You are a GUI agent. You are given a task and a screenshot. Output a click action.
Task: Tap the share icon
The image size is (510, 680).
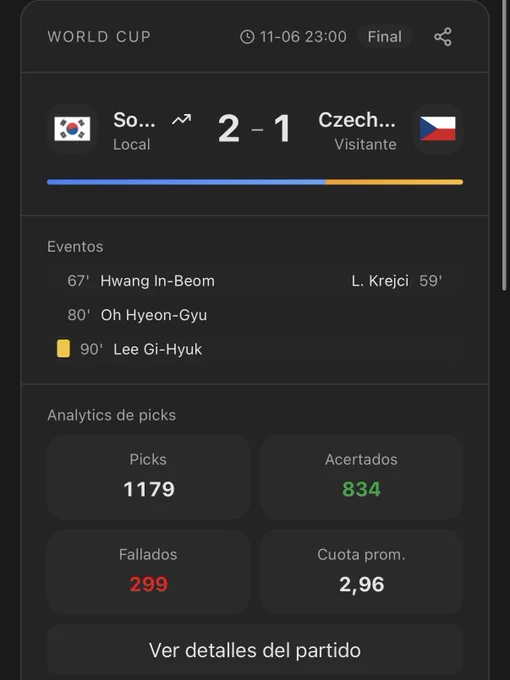(443, 37)
